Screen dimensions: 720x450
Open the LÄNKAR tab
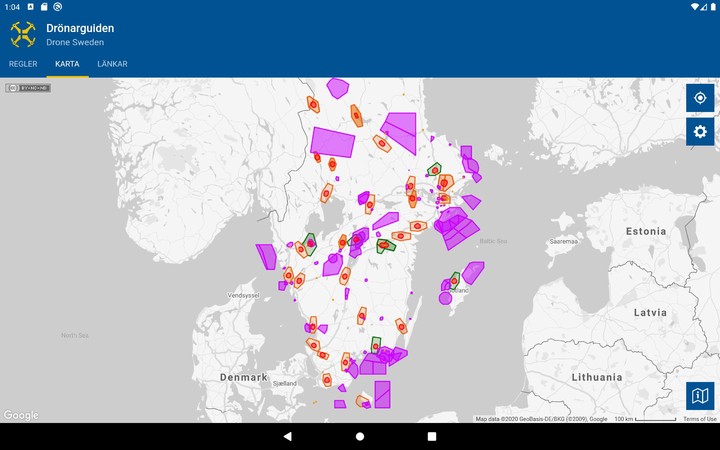click(x=112, y=64)
